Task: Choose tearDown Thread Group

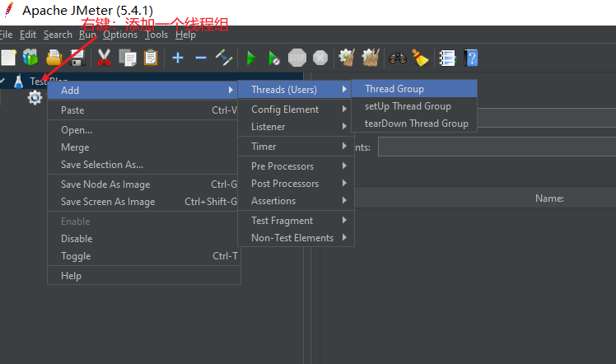Action: click(x=414, y=124)
